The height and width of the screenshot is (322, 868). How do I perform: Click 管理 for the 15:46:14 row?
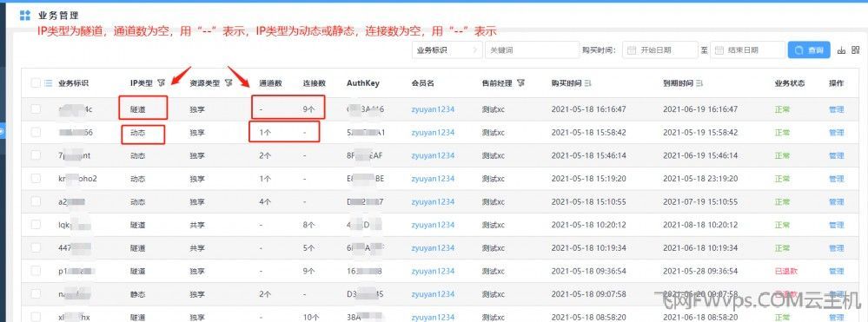(x=836, y=156)
